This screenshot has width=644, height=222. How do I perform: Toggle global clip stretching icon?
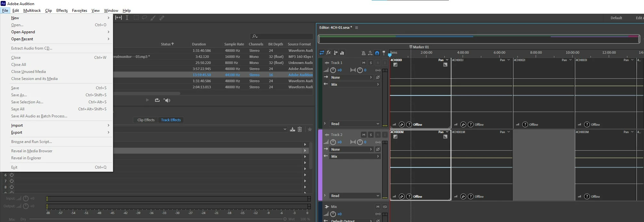370,53
